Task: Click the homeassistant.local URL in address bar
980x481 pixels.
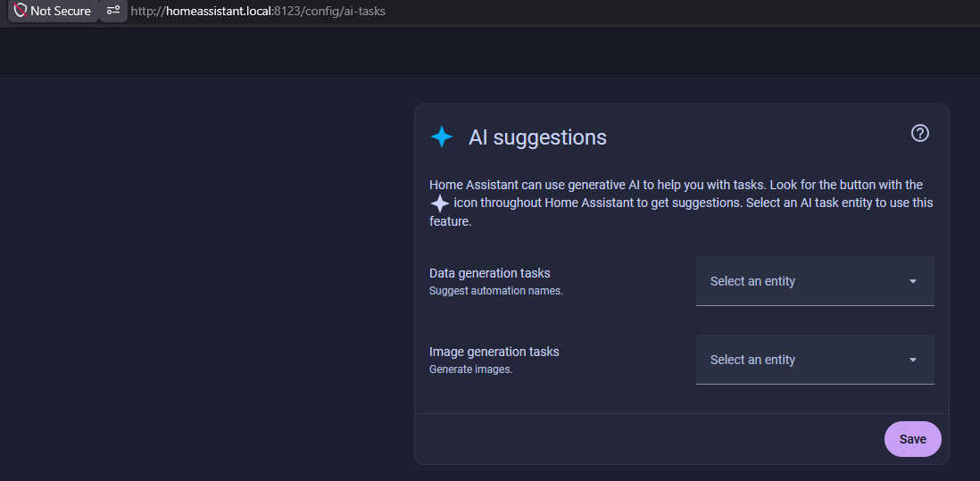Action: click(258, 12)
